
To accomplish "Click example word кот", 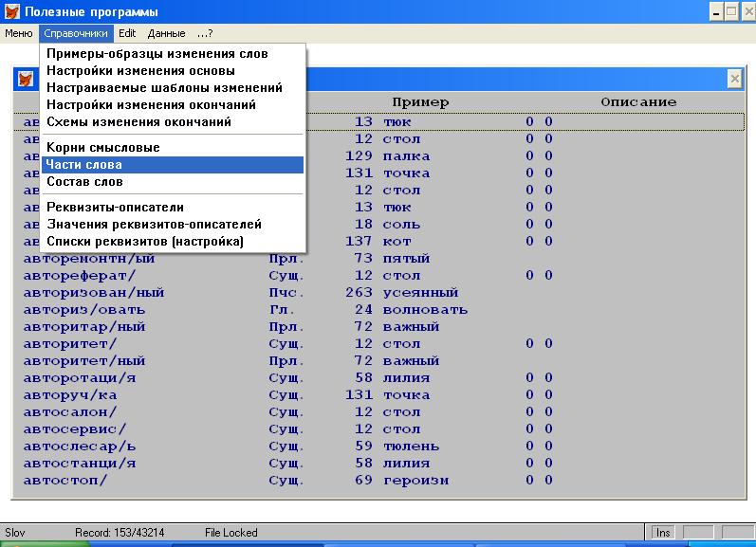I will click(397, 242).
